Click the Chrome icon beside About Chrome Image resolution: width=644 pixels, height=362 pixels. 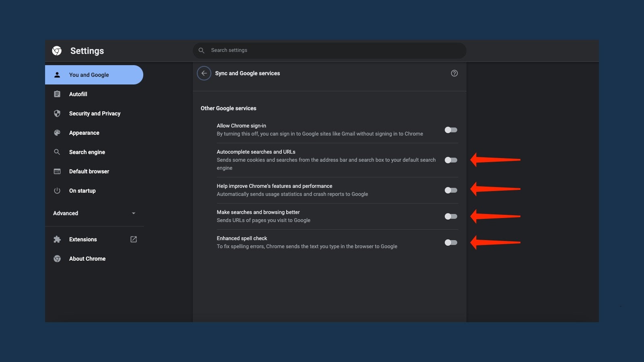(x=57, y=259)
